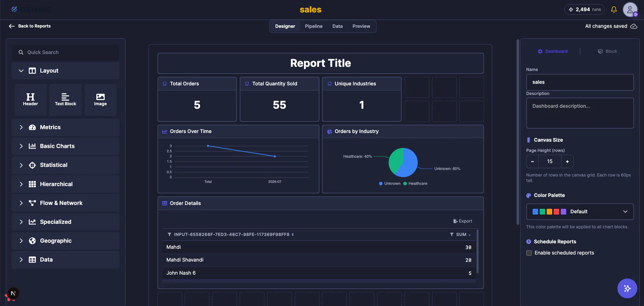Focus the Quick Search field
This screenshot has height=306, width=644.
(x=65, y=52)
